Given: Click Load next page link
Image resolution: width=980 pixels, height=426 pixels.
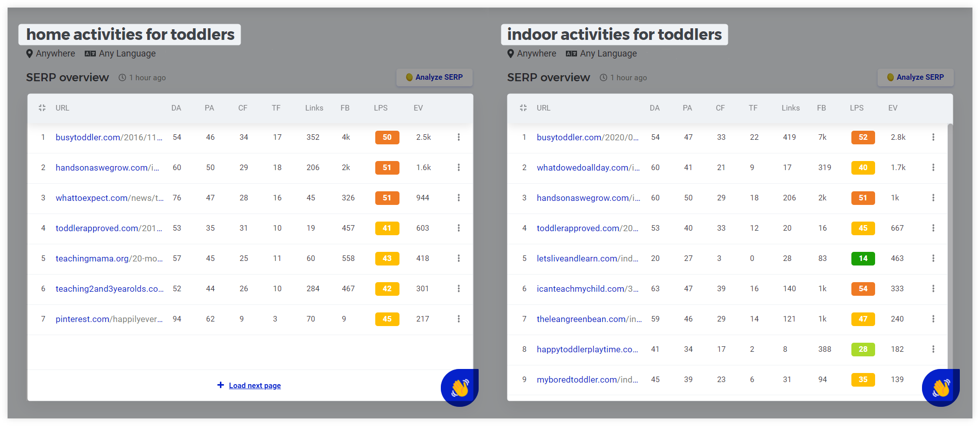Looking at the screenshot, I should coord(255,386).
